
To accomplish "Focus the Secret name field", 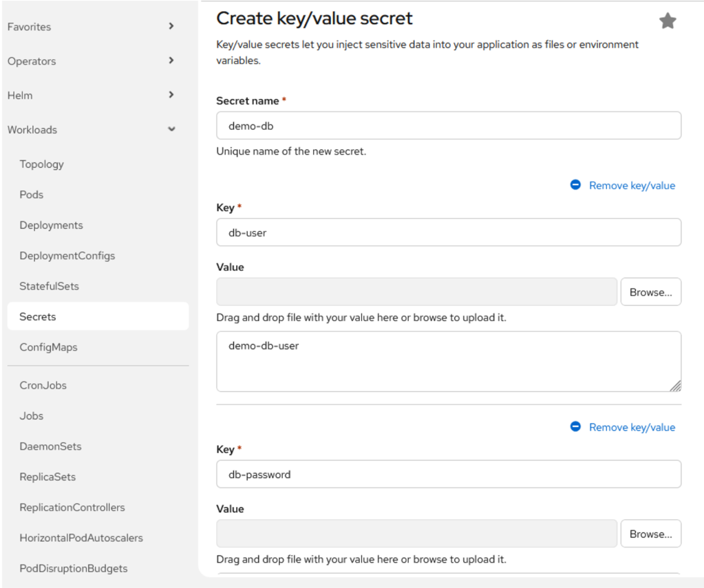I will 448,126.
